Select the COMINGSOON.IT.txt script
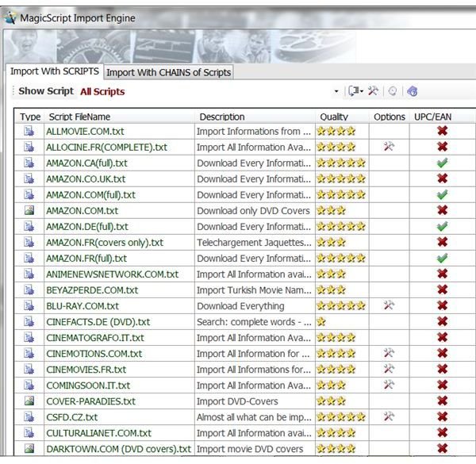 88,385
